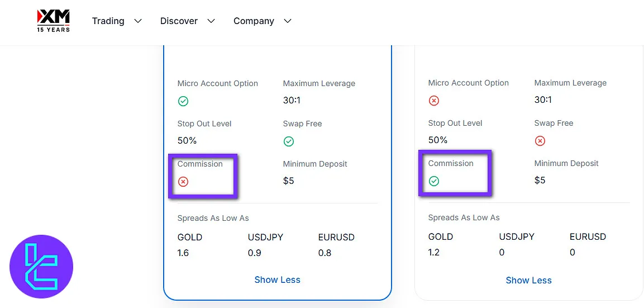
Task: Expand the Trading menu chevron
Action: click(x=138, y=21)
